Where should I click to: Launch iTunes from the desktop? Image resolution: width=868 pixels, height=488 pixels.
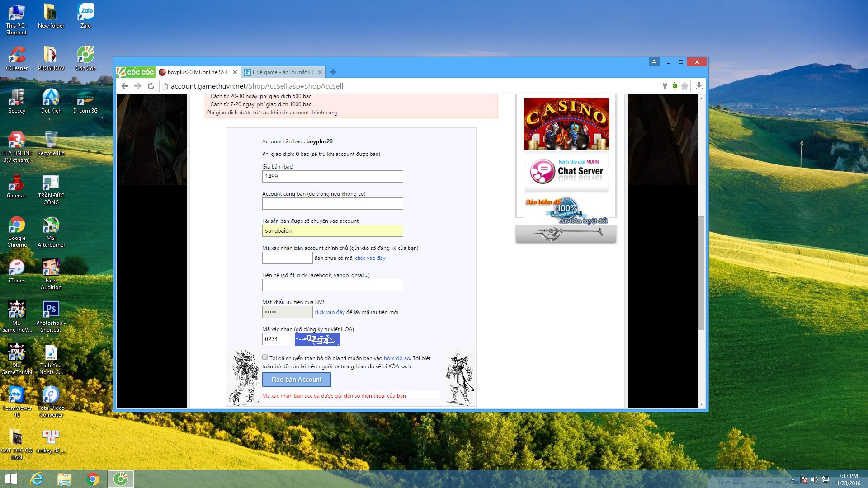(17, 271)
